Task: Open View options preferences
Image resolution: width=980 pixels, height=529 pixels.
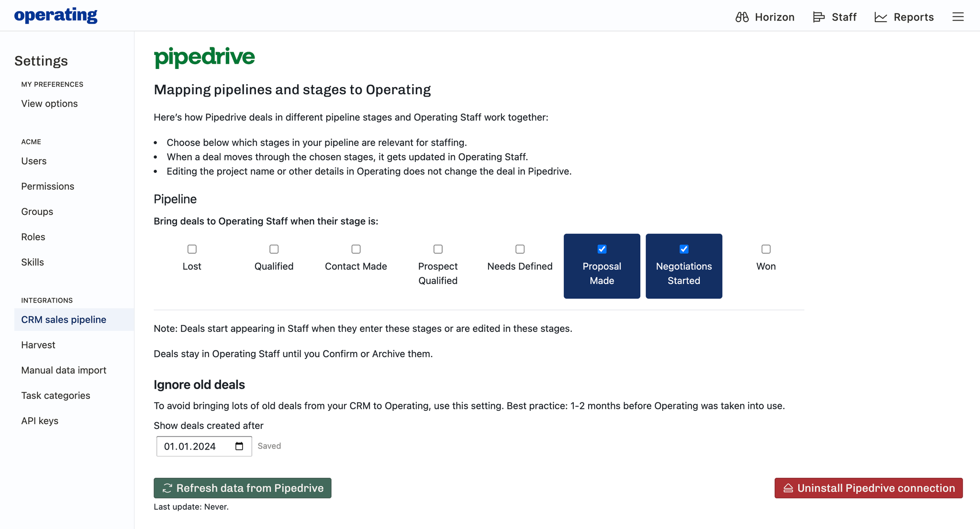Action: coord(49,103)
